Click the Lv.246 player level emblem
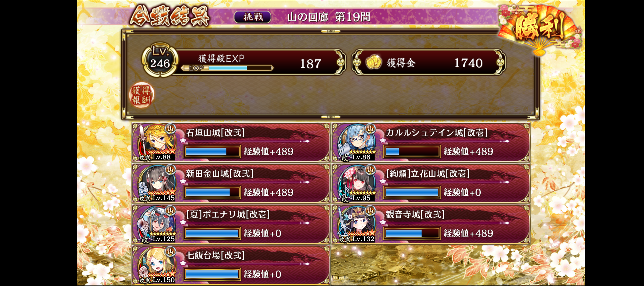The height and width of the screenshot is (286, 644). [160, 60]
